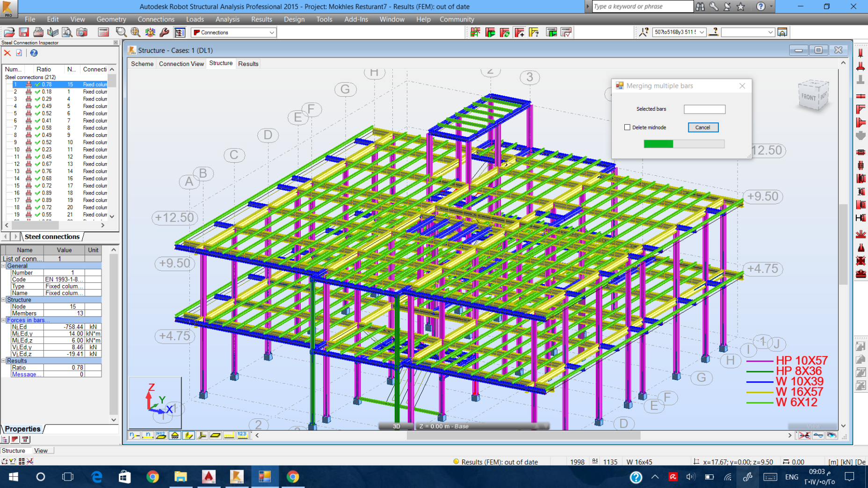
Task: Enable the Delete midnode checkbox
Action: [627, 127]
